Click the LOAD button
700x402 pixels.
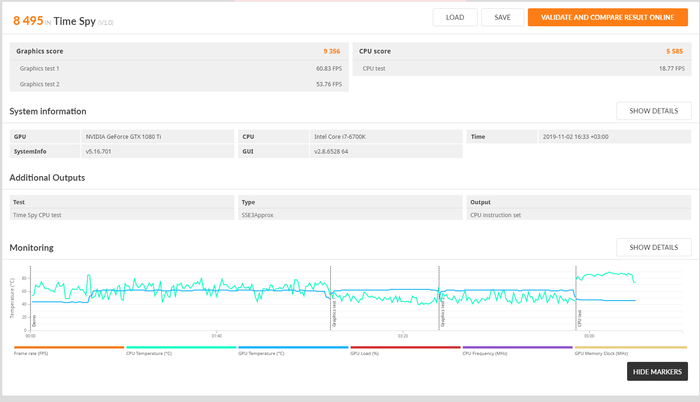tap(454, 17)
